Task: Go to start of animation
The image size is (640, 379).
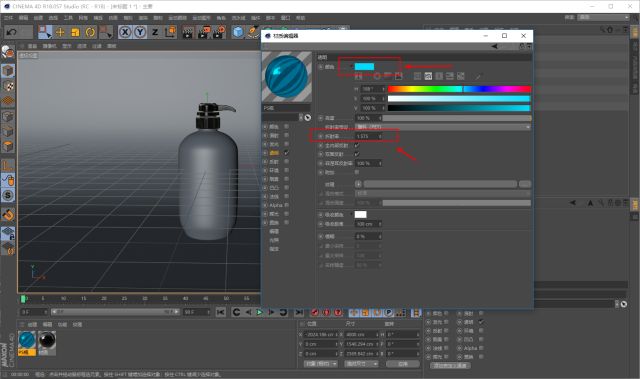Action: (x=220, y=312)
